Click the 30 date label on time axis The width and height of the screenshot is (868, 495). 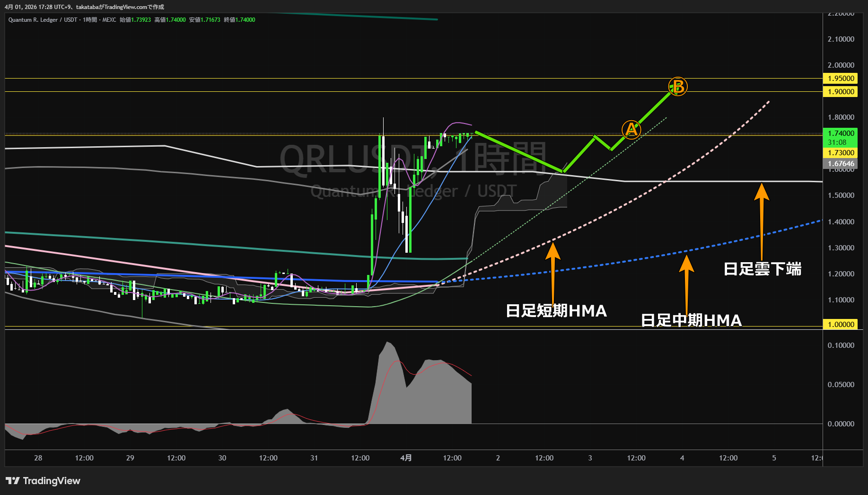coord(222,458)
